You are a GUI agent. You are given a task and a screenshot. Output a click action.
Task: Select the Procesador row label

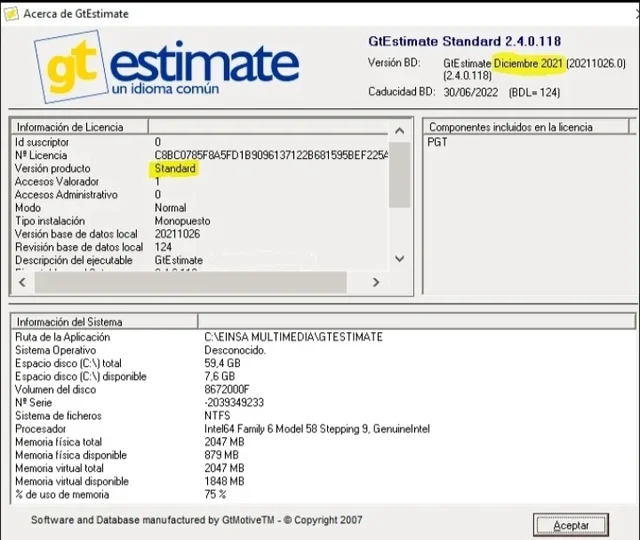[40, 429]
